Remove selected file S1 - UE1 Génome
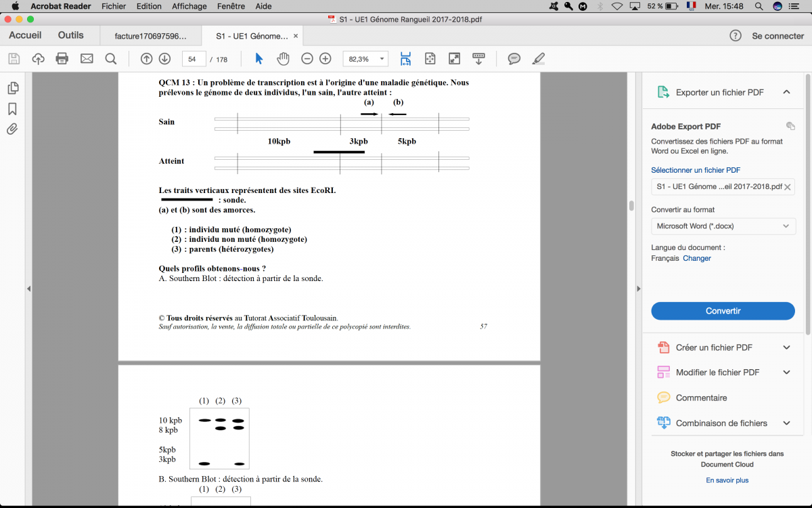 click(x=788, y=187)
